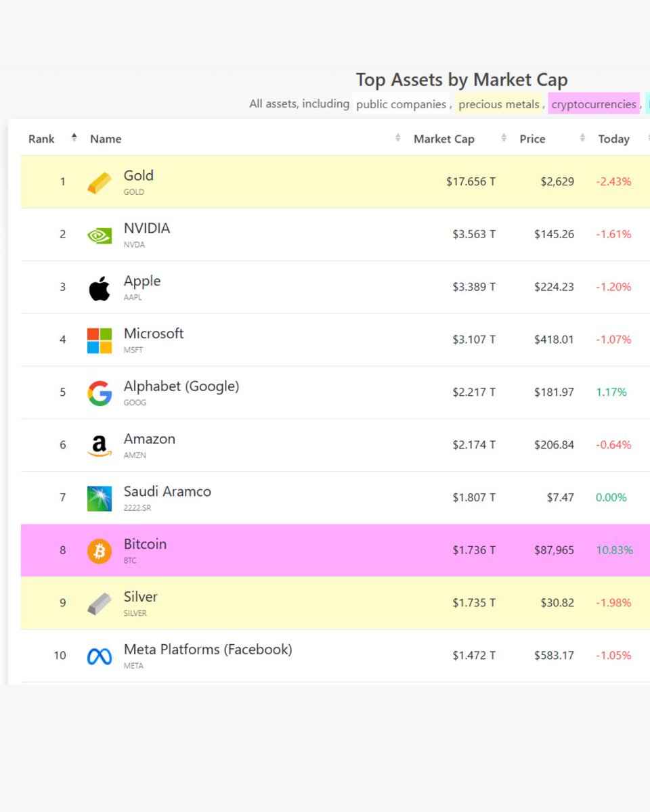Click Microsoft price $418.01
Viewport: 650px width, 812px height.
coord(554,339)
